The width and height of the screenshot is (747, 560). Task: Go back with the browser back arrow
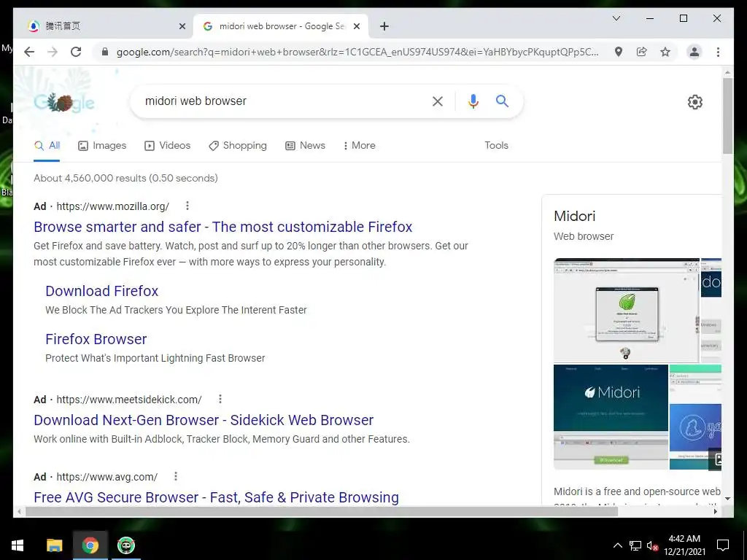pyautogui.click(x=29, y=52)
